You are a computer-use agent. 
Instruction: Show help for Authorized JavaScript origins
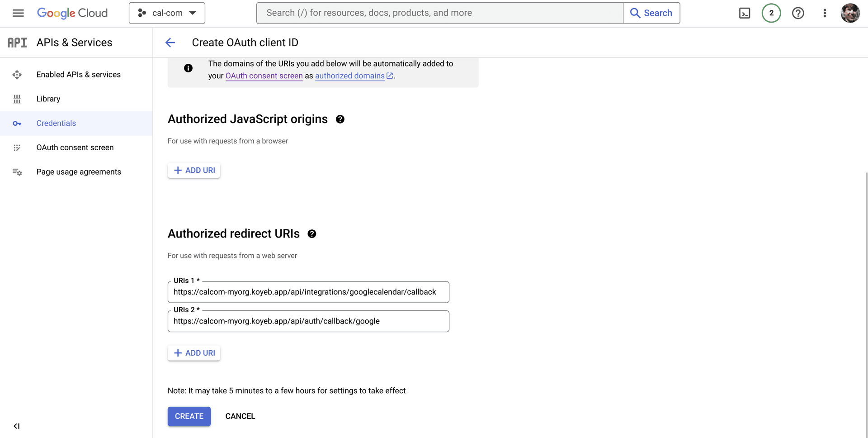(x=340, y=119)
